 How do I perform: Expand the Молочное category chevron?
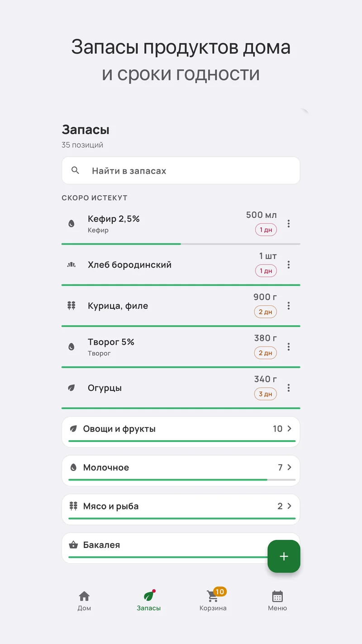click(x=290, y=467)
